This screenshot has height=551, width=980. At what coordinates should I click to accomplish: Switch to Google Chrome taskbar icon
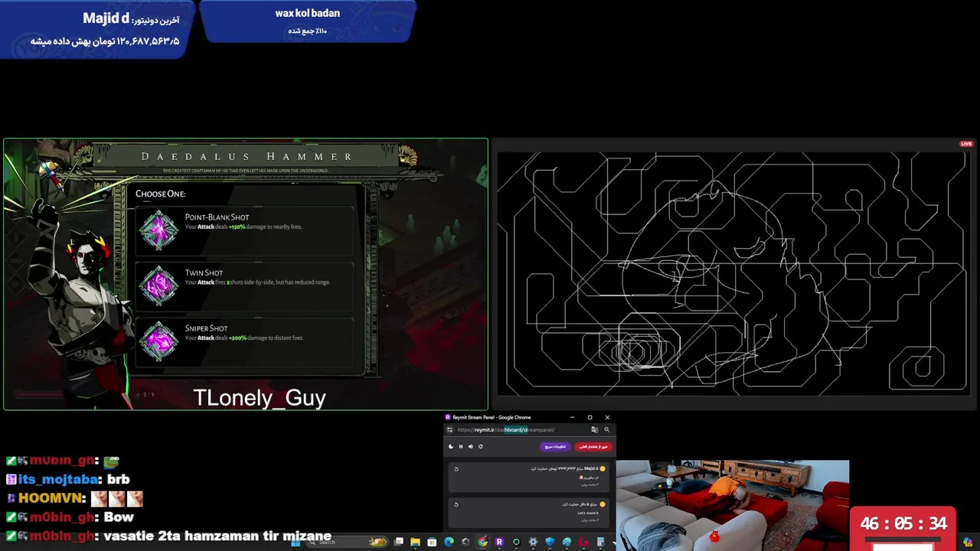(x=482, y=542)
